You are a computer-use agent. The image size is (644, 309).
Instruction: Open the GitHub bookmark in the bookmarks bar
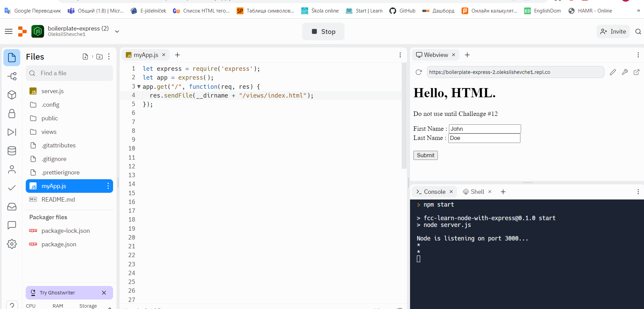pyautogui.click(x=402, y=11)
